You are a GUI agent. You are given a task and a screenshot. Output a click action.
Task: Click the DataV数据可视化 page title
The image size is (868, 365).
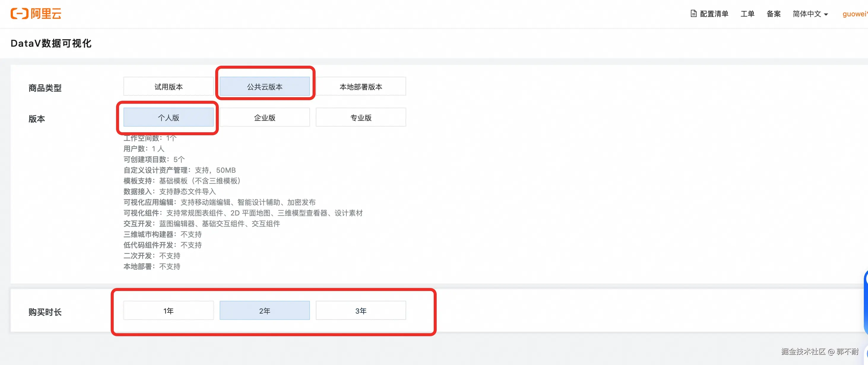(51, 43)
